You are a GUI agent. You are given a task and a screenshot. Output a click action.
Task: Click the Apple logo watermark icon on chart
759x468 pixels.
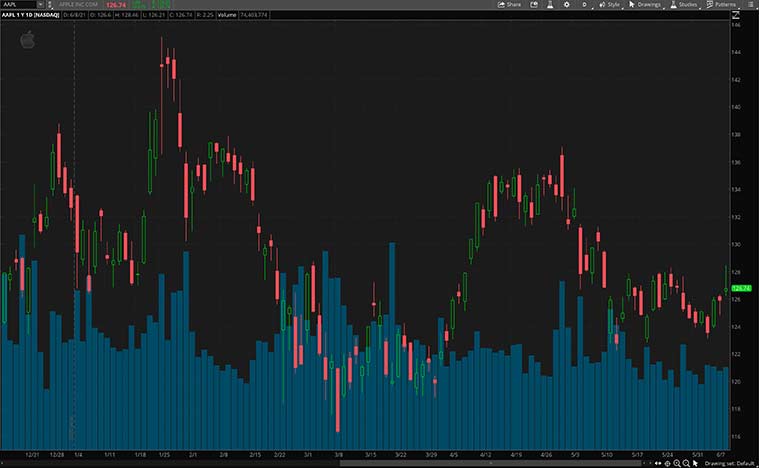pyautogui.click(x=28, y=40)
